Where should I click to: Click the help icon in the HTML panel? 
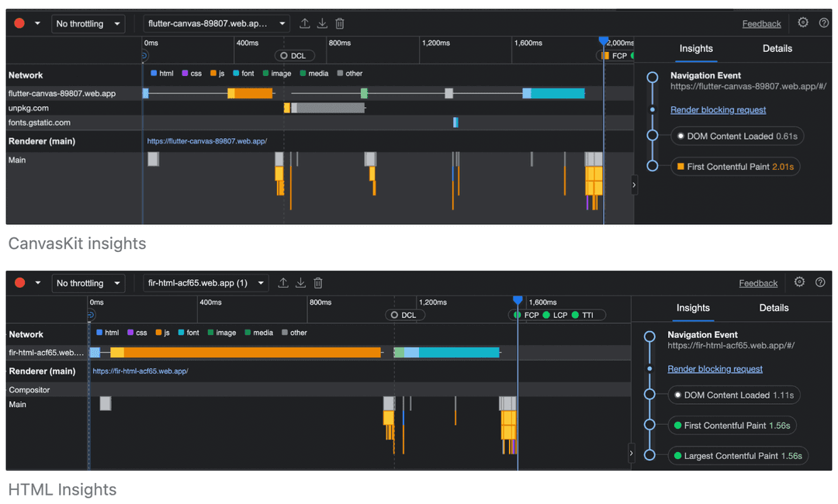point(820,282)
